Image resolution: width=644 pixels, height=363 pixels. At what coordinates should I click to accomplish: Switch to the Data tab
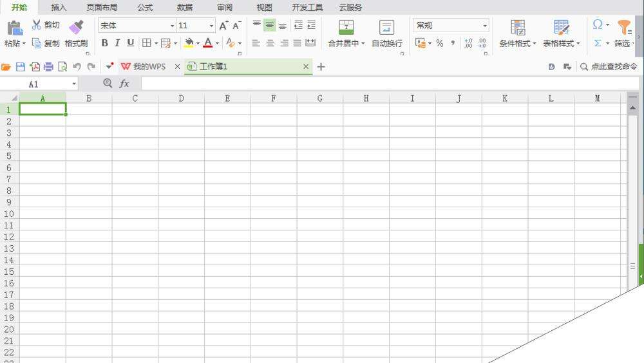tap(185, 7)
